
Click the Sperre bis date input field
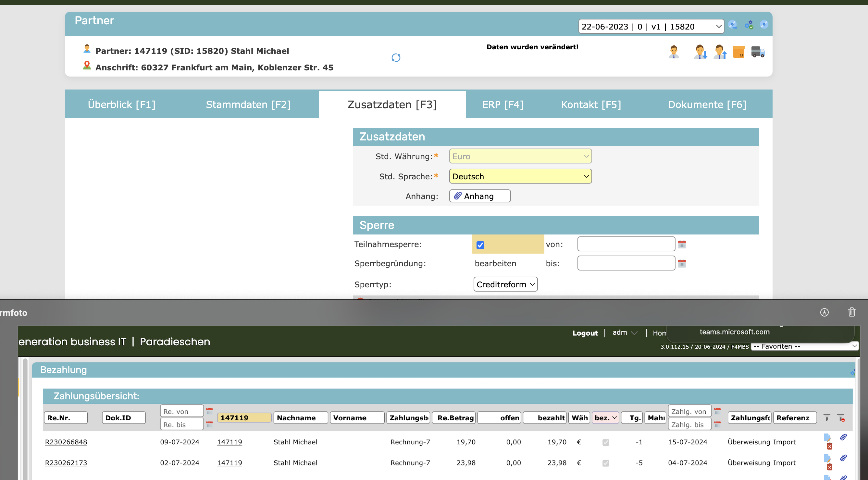click(626, 263)
